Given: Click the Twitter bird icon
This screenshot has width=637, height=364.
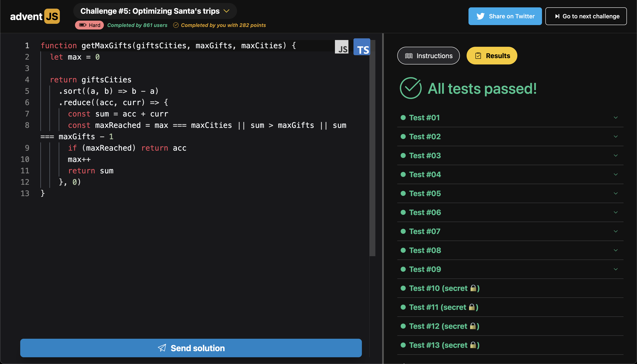Looking at the screenshot, I should pyautogui.click(x=480, y=16).
